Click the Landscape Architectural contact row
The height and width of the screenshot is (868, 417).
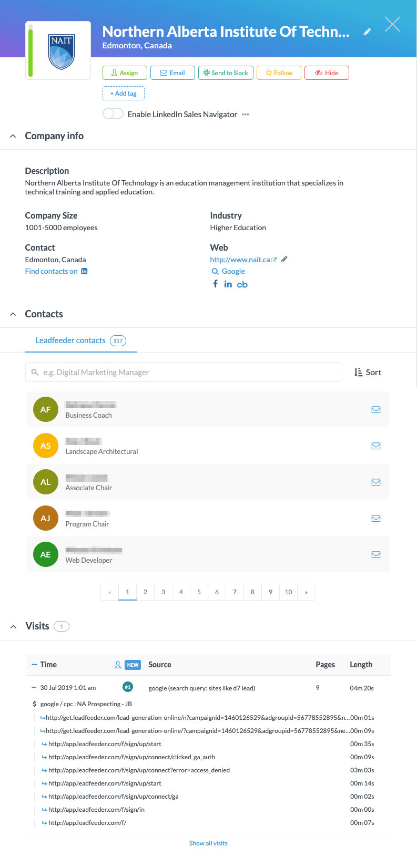208,446
